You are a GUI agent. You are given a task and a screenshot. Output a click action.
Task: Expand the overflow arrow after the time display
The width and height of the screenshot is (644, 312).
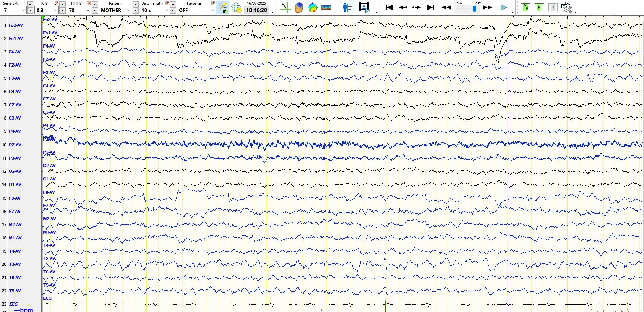tap(273, 12)
